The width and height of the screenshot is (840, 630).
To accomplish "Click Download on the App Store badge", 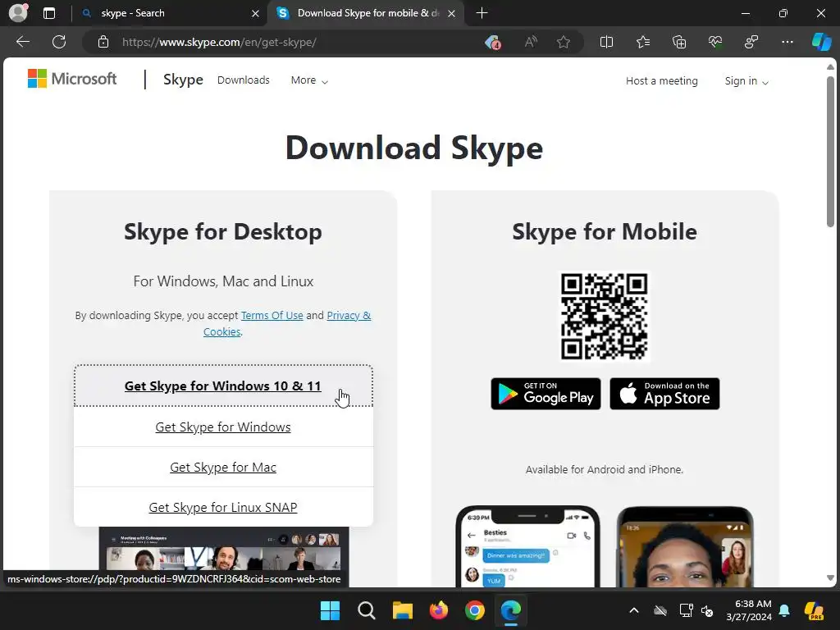I will pos(664,394).
